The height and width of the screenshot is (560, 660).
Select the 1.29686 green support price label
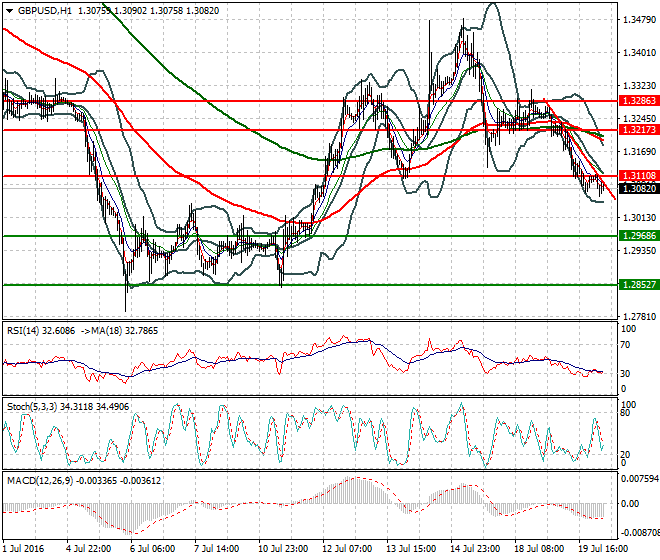(x=639, y=236)
